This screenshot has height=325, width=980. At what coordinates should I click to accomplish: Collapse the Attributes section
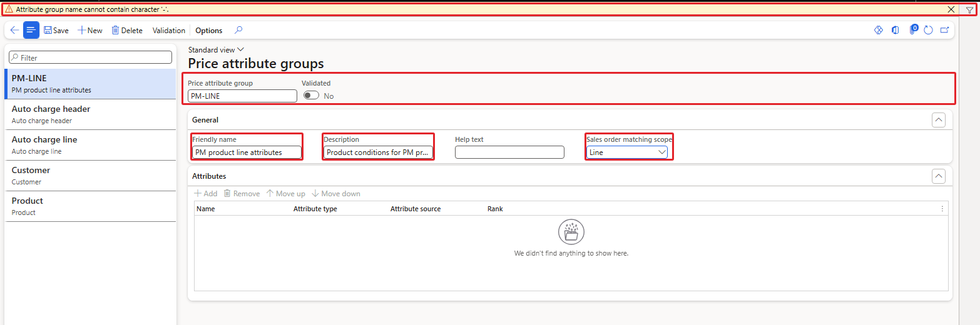(939, 176)
